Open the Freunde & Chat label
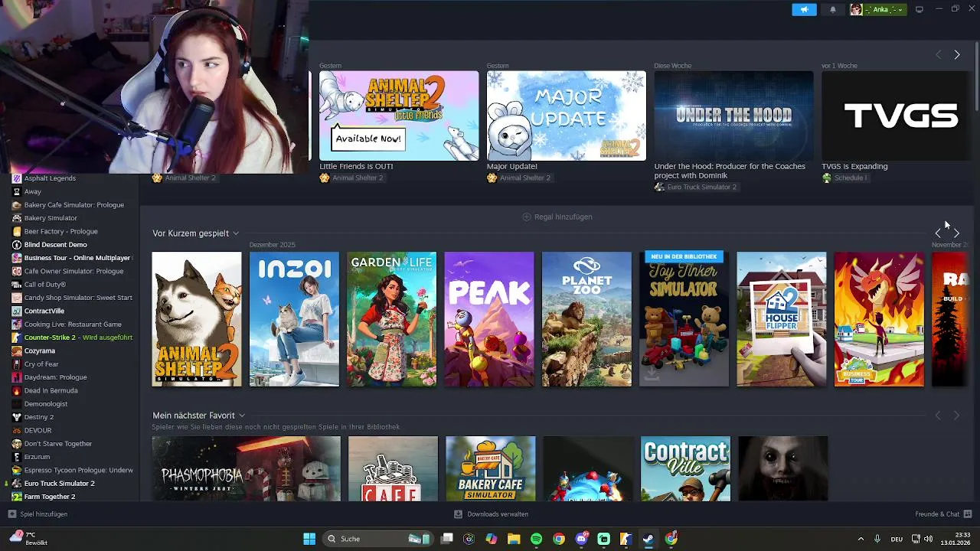Viewport: 980px width, 551px height. [937, 514]
